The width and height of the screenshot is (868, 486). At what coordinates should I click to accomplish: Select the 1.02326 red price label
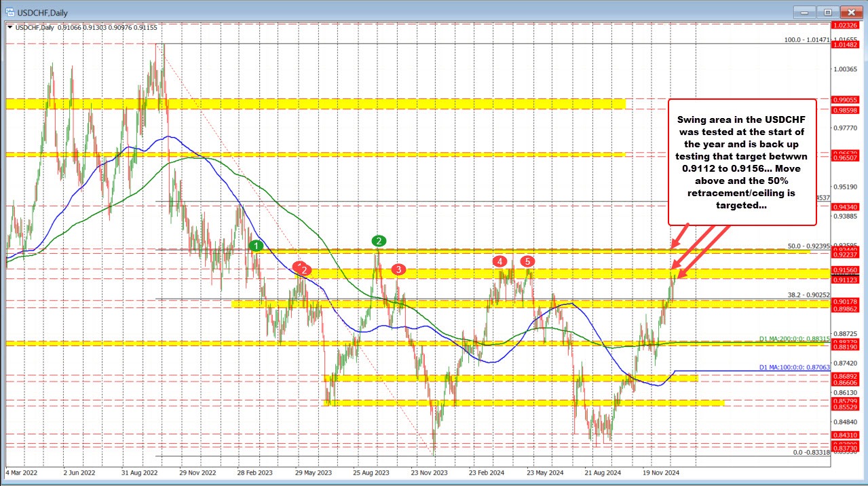(848, 25)
